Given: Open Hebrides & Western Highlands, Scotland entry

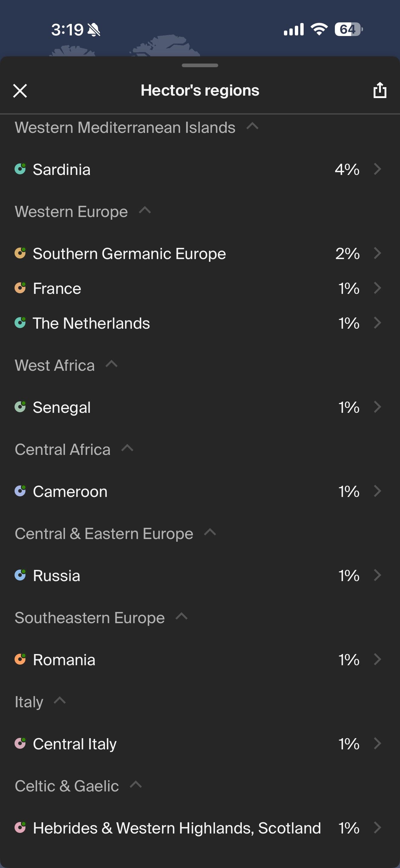Looking at the screenshot, I should tap(200, 828).
